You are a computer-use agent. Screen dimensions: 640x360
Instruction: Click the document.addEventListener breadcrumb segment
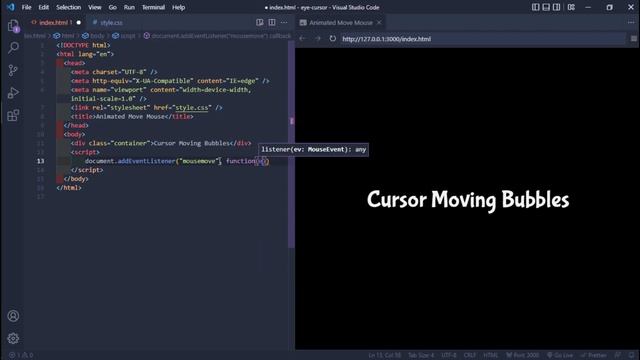click(217, 36)
